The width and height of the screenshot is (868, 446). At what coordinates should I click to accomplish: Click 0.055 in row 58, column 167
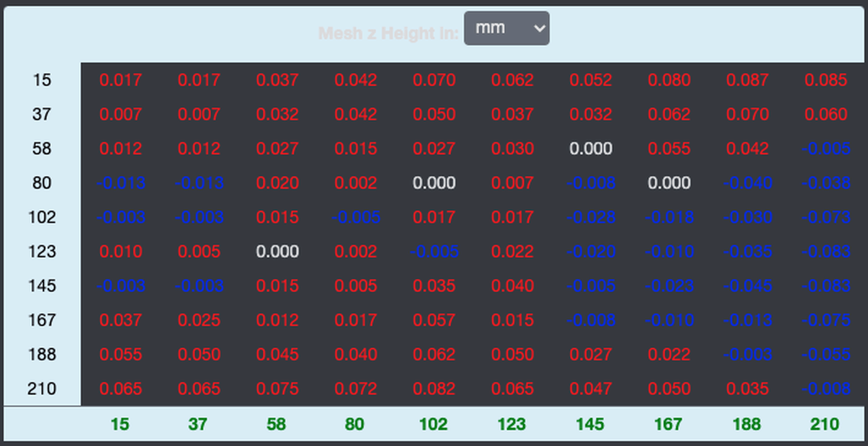point(669,148)
